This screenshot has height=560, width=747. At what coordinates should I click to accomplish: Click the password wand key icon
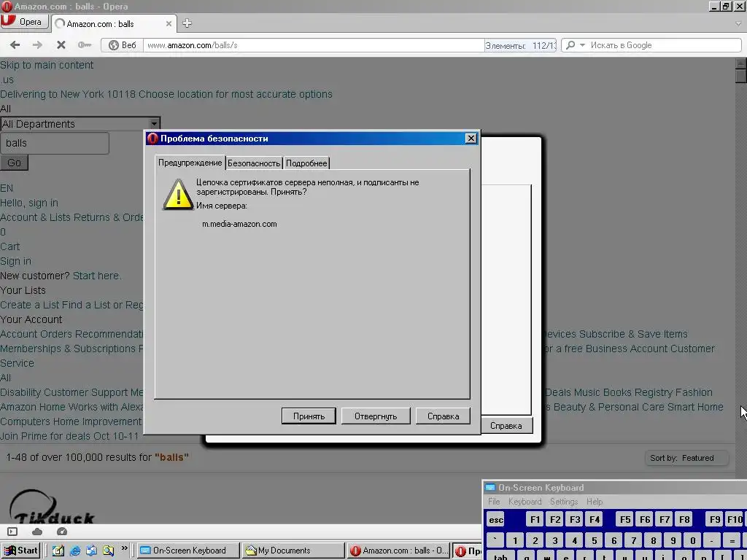pyautogui.click(x=85, y=44)
